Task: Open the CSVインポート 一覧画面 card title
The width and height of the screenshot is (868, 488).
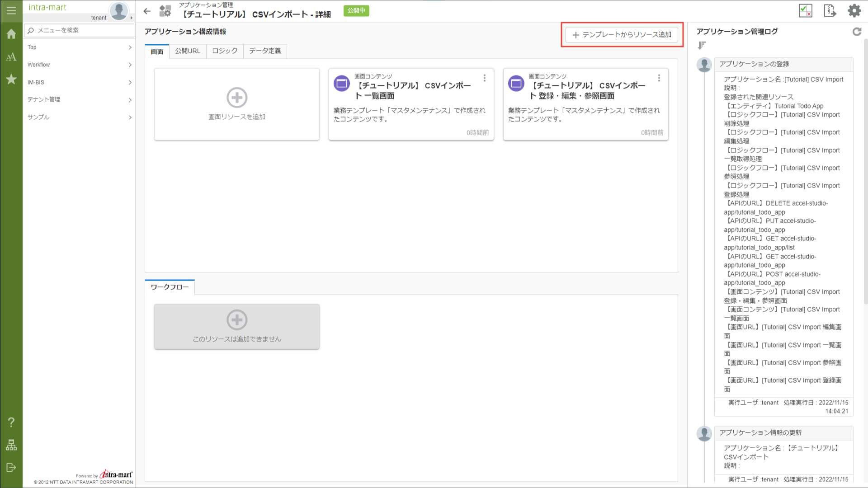Action: click(x=414, y=90)
